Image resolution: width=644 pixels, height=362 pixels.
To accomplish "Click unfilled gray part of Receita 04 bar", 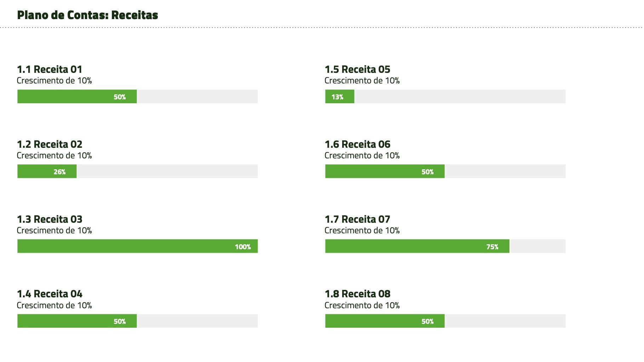I will pyautogui.click(x=197, y=321).
